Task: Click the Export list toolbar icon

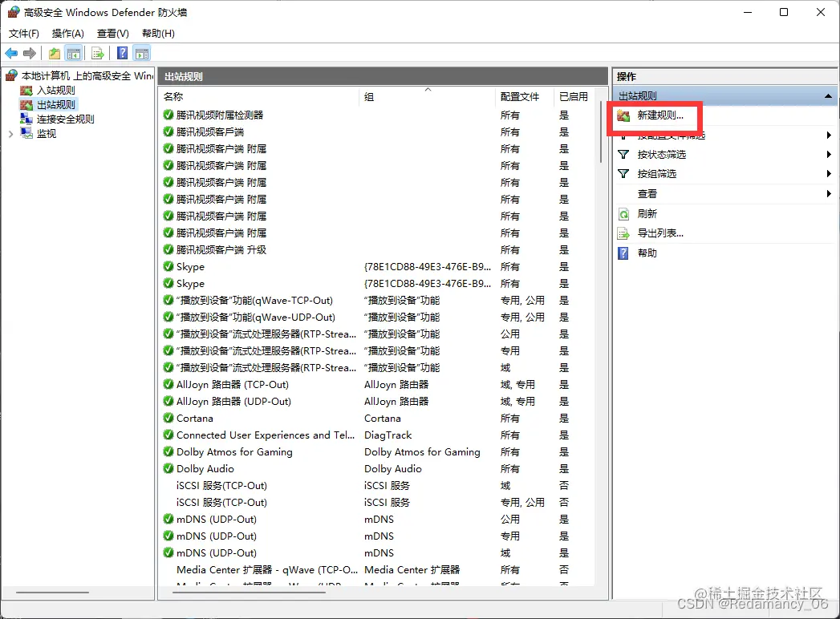Action: coord(98,53)
